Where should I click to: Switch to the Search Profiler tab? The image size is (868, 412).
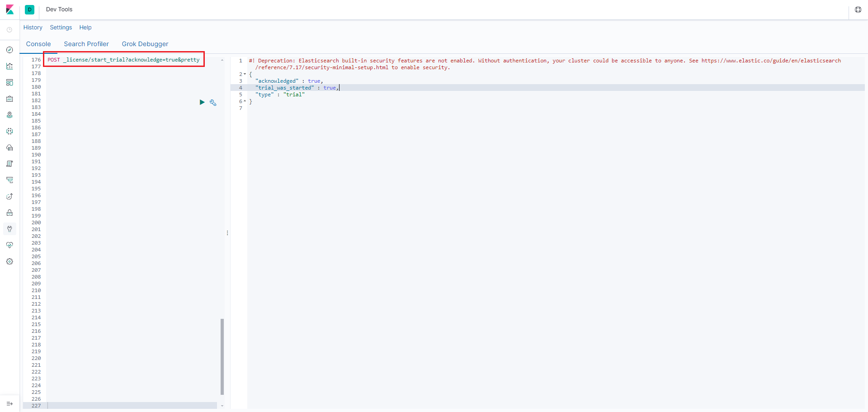click(x=86, y=44)
